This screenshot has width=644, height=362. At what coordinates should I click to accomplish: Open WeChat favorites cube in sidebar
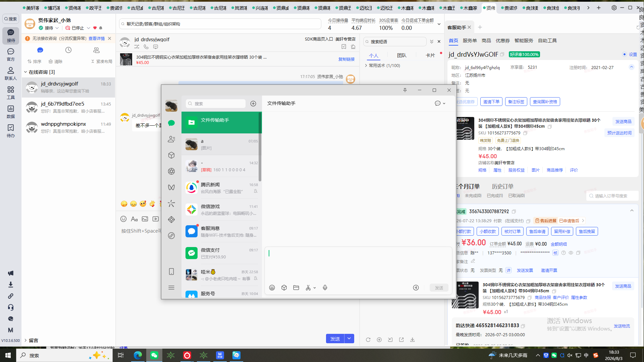point(171,155)
